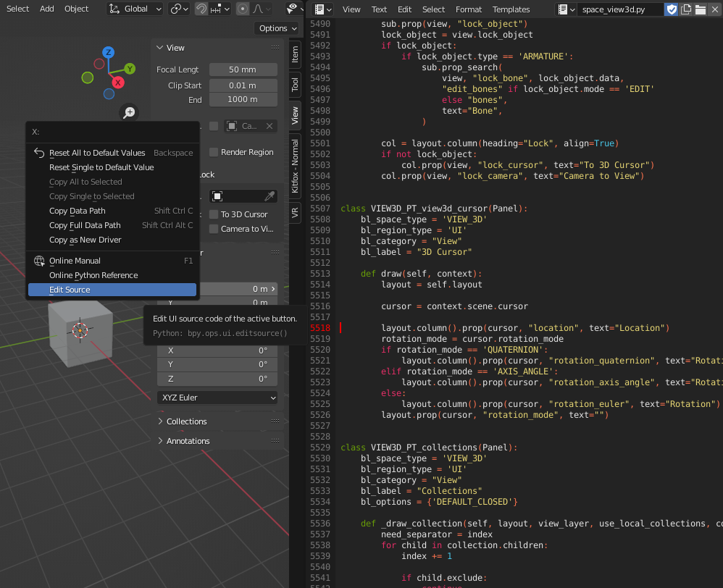Browse text datablocks via the icon
This screenshot has height=588, width=723.
(x=567, y=9)
